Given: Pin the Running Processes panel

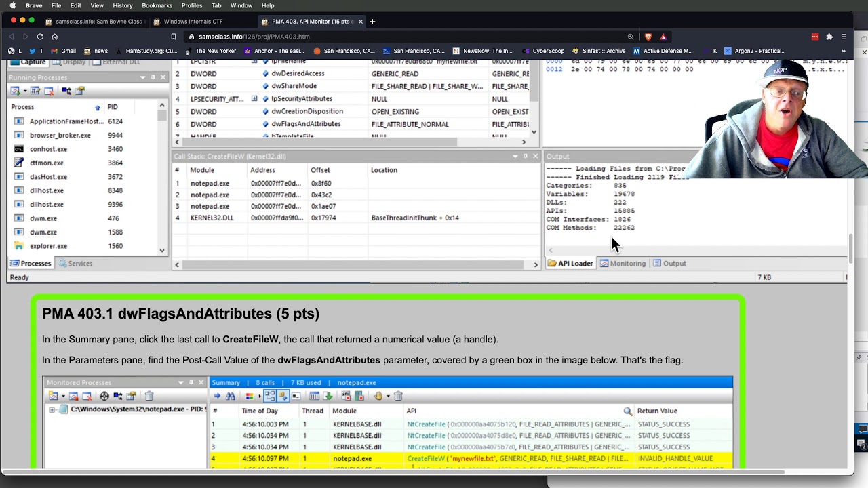Looking at the screenshot, I should (153, 77).
